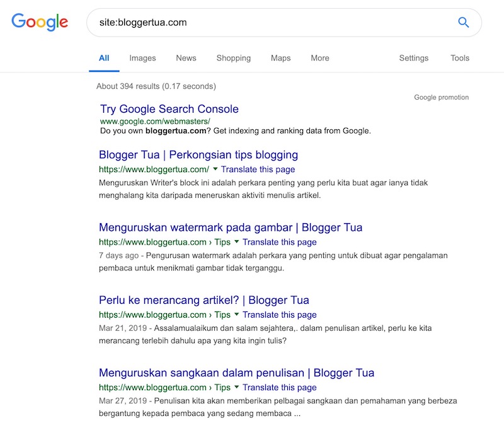
Task: Open Perlu ke merancang artikel? result
Action: pos(203,300)
